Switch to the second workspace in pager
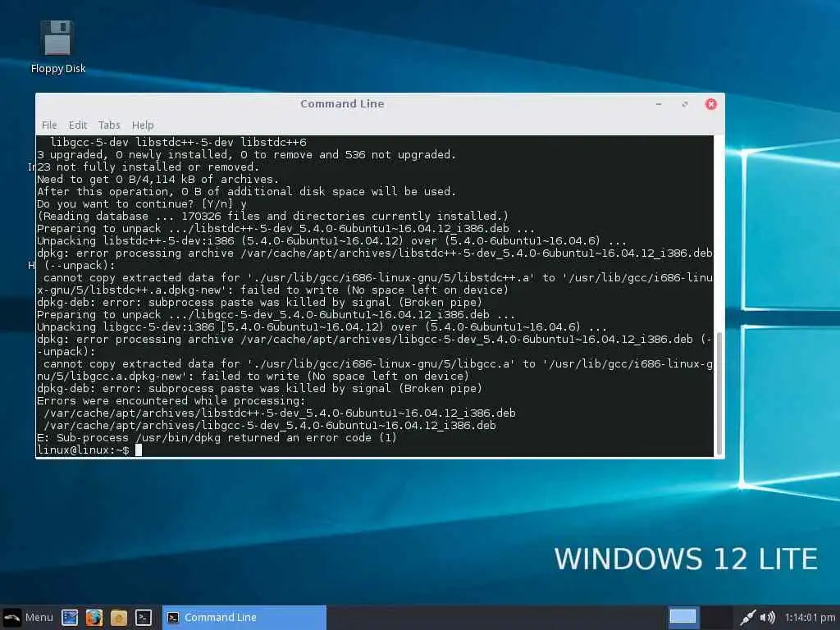The width and height of the screenshot is (840, 630). (x=716, y=617)
